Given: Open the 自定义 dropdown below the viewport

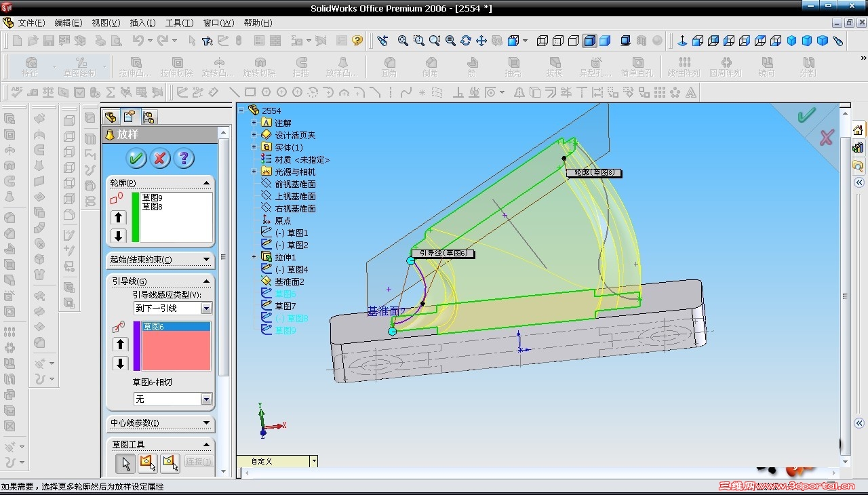Looking at the screenshot, I should click(313, 461).
